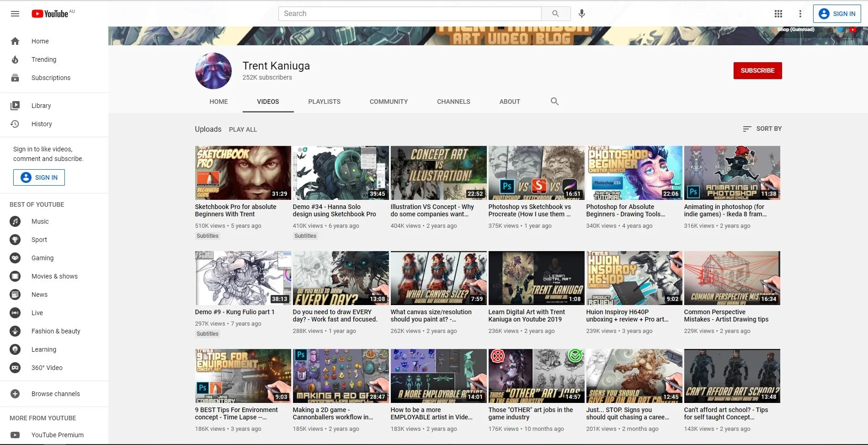Image resolution: width=868 pixels, height=445 pixels.
Task: Open the Sort By dropdown
Action: point(762,129)
